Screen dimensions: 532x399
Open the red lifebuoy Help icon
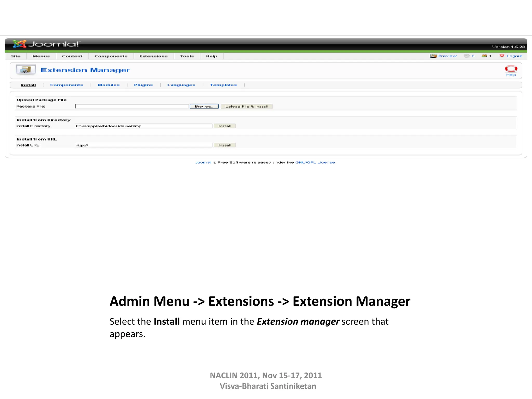pos(511,69)
